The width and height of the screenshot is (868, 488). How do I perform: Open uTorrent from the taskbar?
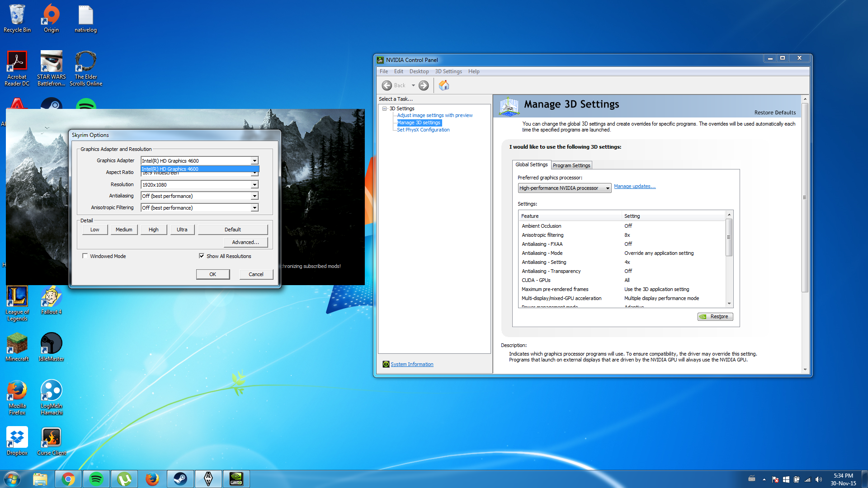pos(124,479)
